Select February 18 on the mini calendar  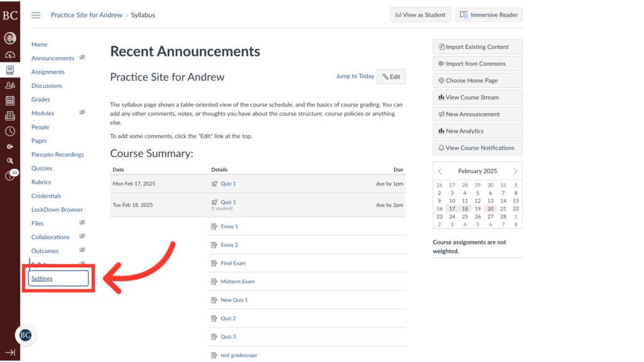click(x=465, y=208)
